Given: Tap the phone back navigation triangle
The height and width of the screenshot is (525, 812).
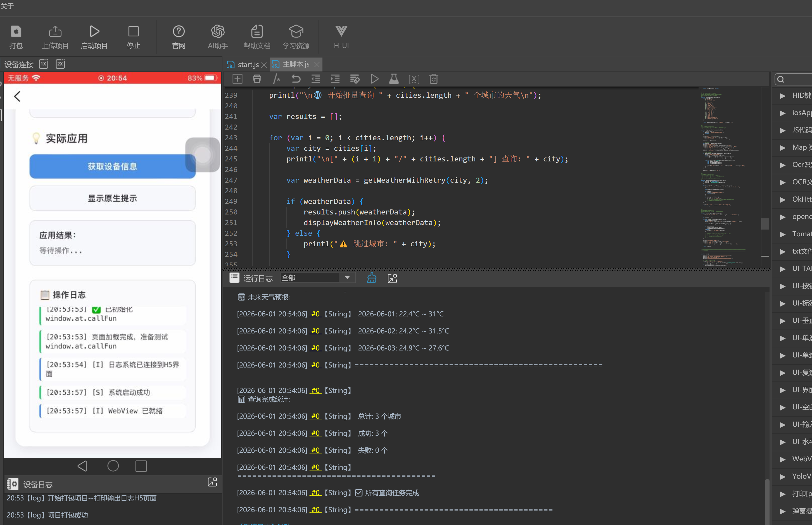Looking at the screenshot, I should pos(82,466).
